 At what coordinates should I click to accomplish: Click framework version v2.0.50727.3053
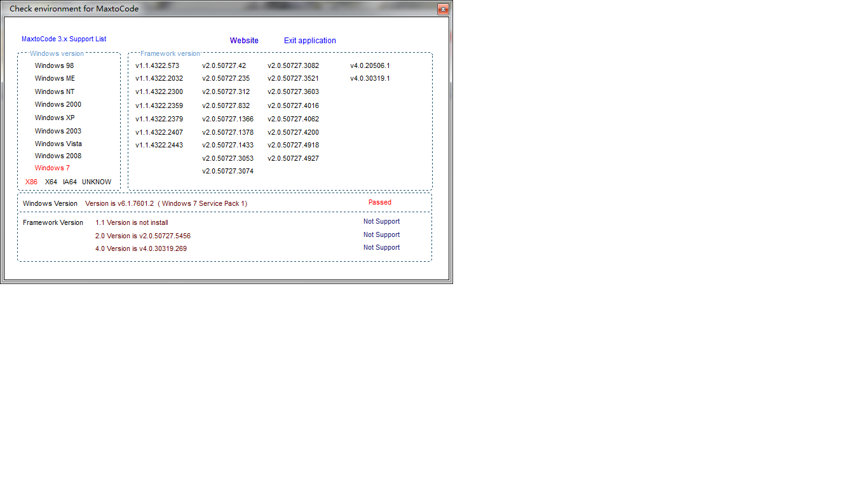pyautogui.click(x=228, y=158)
